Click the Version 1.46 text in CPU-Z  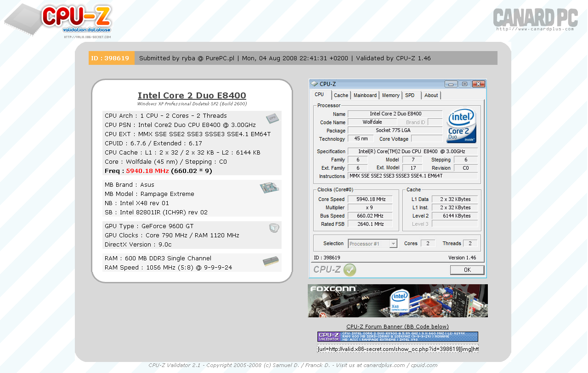pos(462,258)
